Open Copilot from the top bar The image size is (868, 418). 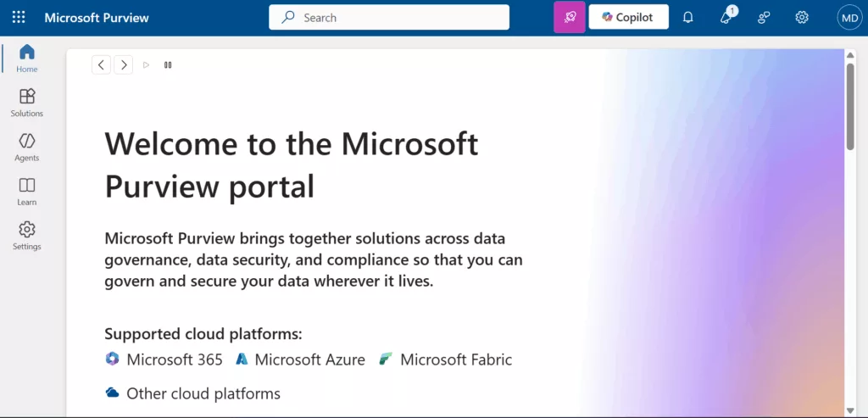coord(628,17)
